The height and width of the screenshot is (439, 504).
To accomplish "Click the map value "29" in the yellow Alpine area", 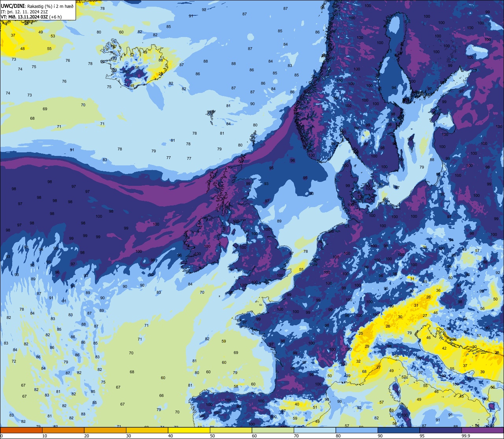I will point(367,346).
